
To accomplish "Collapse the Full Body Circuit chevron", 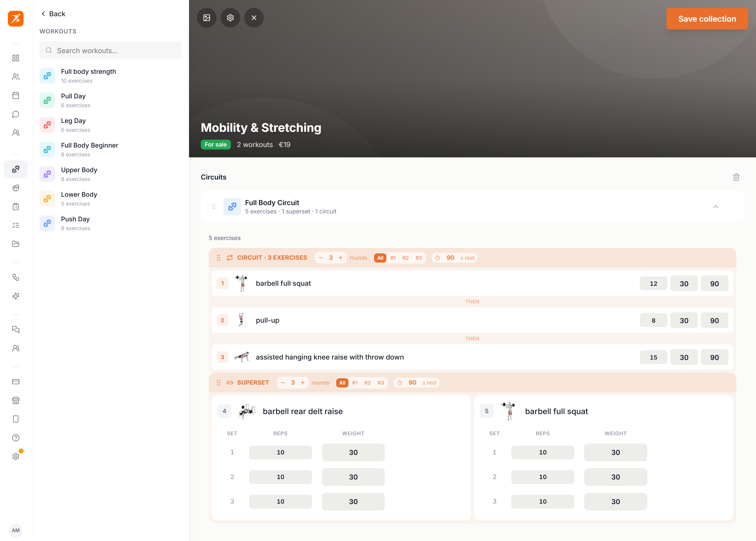I will [x=715, y=207].
